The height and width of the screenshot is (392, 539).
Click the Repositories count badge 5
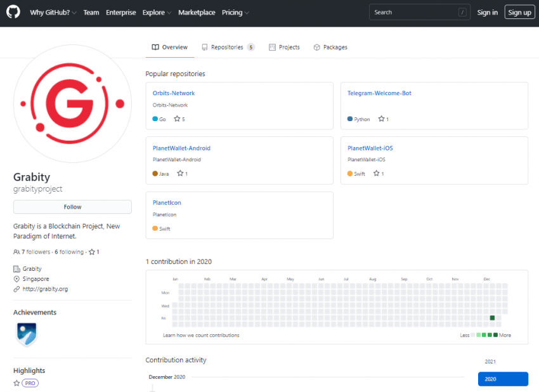point(251,47)
